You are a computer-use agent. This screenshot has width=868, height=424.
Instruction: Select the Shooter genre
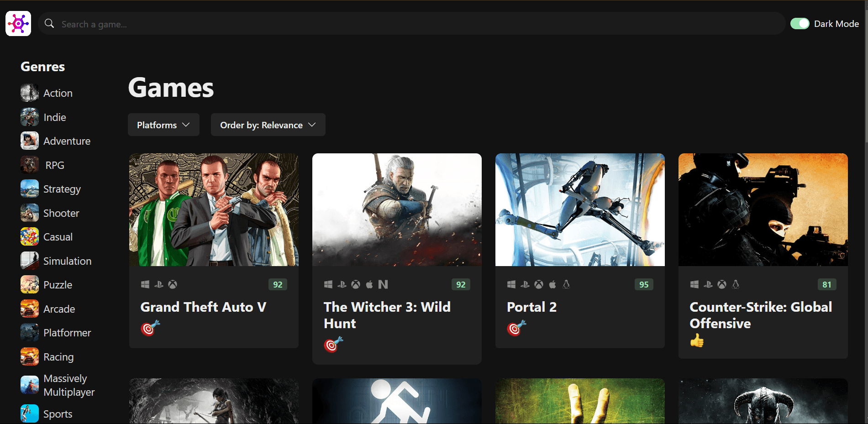click(61, 213)
